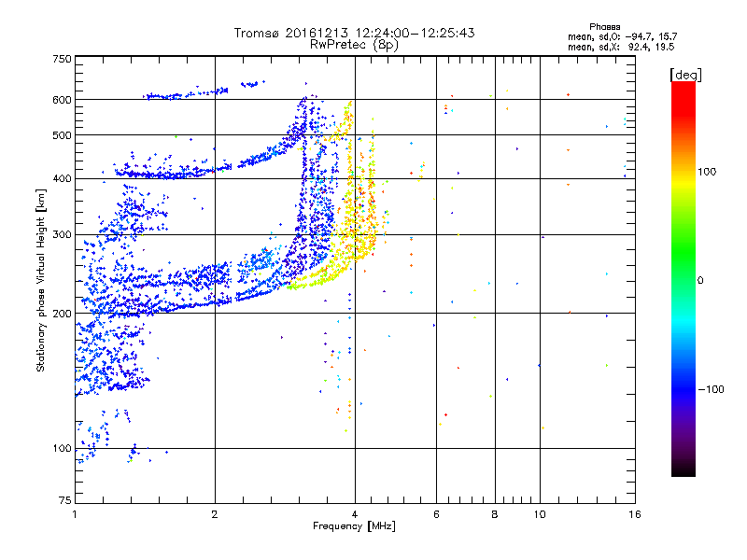Click the colorbar '100' tick label

click(707, 172)
